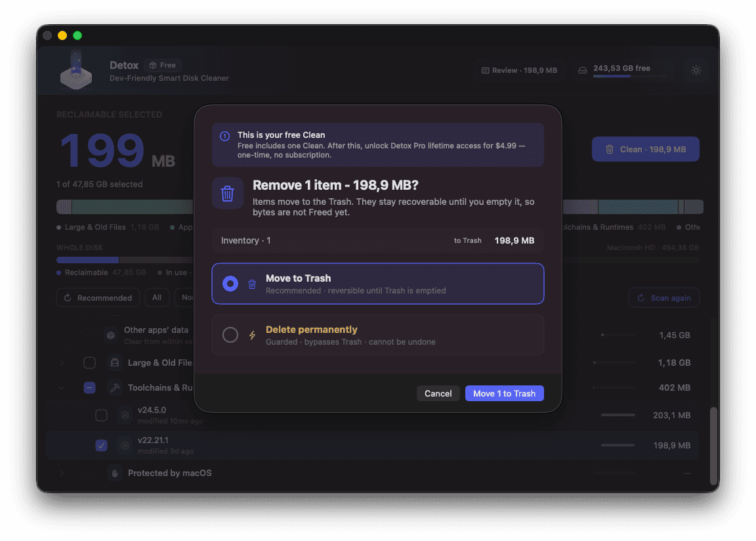Click the Protected by macOS hand icon
This screenshot has height=541, width=756.
tap(115, 473)
